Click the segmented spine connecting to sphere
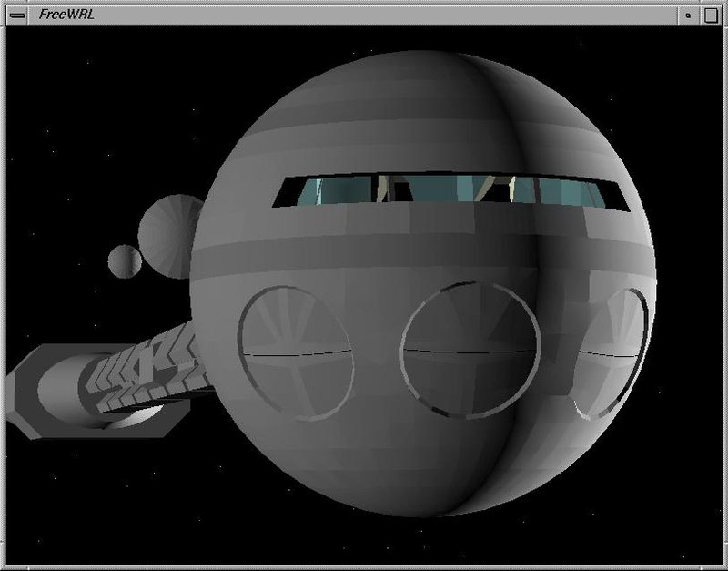This screenshot has width=728, height=571. coord(148,367)
